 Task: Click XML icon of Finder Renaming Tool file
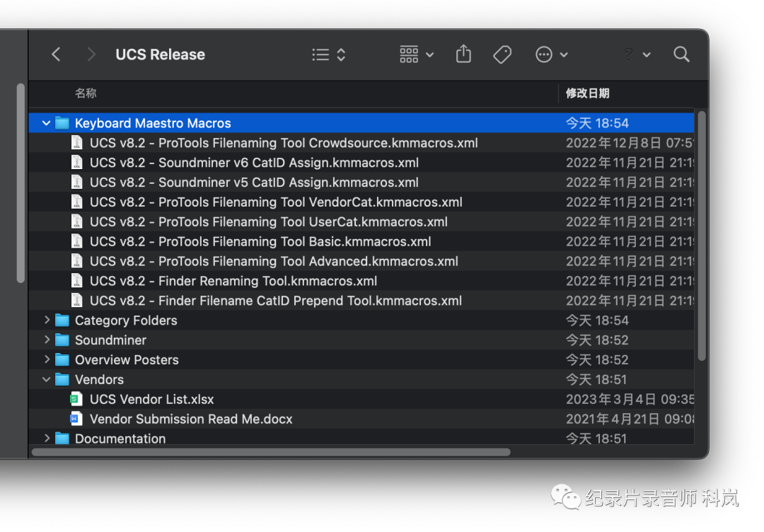76,281
